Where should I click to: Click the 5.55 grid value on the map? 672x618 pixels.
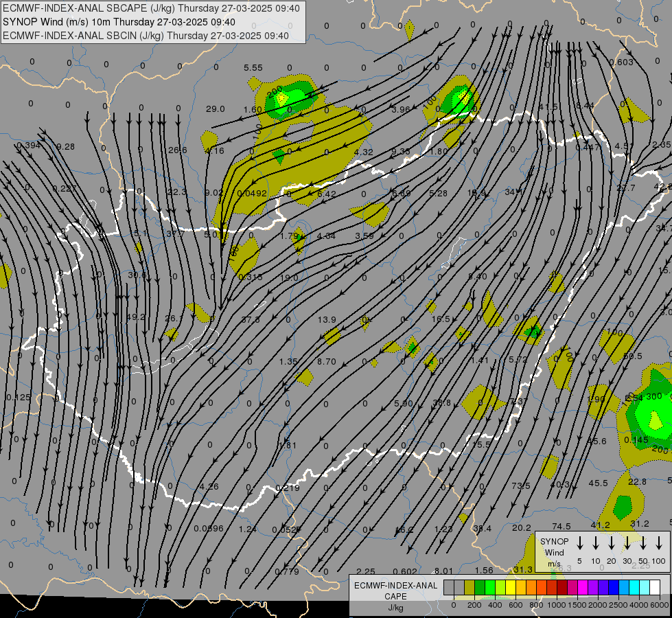click(253, 68)
